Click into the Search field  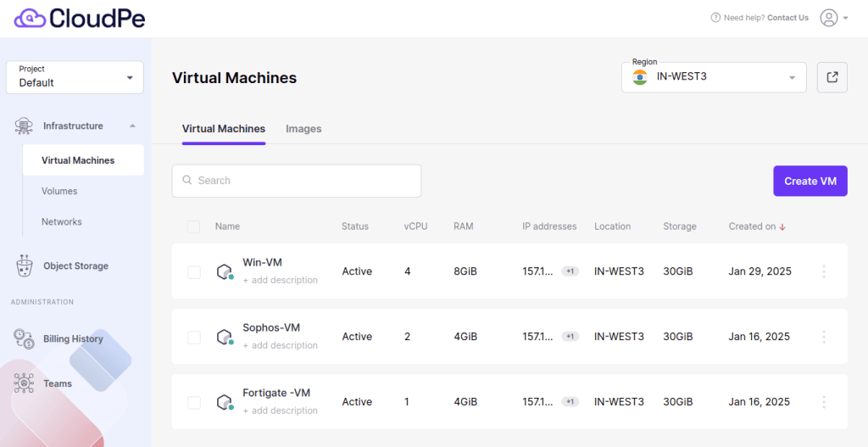coord(297,181)
